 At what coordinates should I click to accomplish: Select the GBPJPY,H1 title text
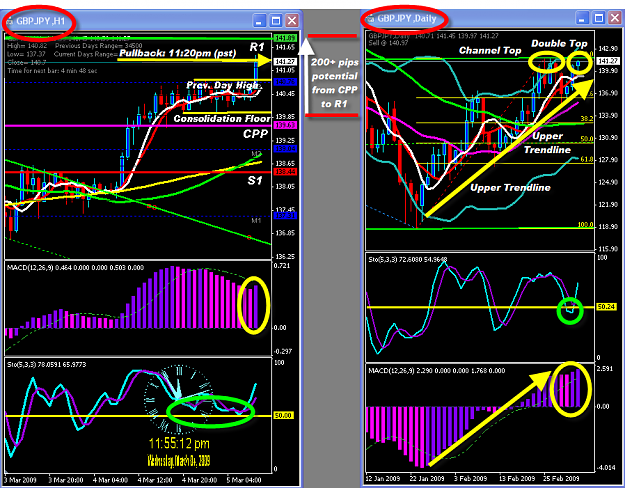40,21
